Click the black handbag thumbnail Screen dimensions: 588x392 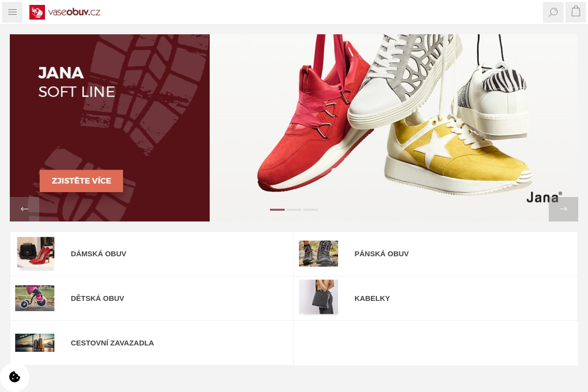point(318,297)
